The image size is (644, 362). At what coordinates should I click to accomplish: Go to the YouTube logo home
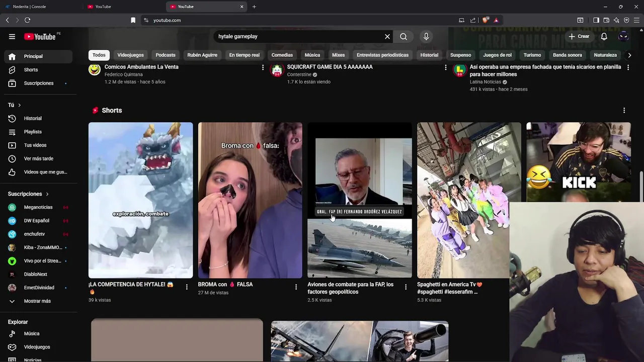(x=40, y=36)
